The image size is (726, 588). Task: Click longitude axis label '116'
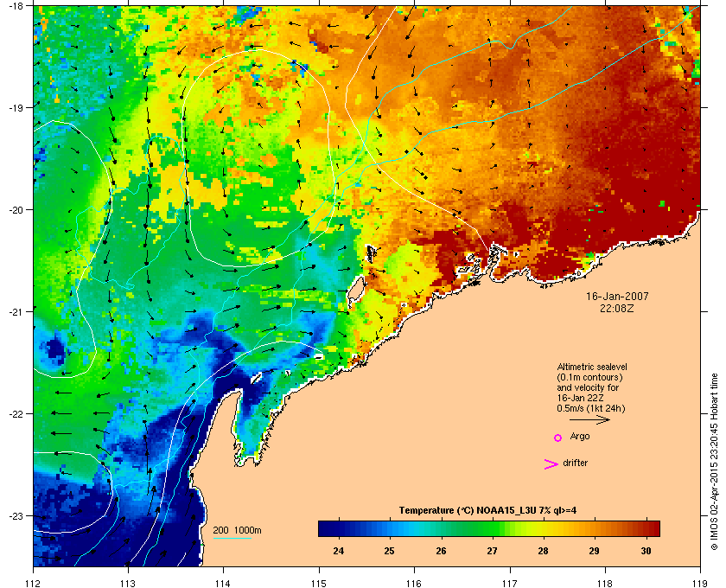[414, 583]
